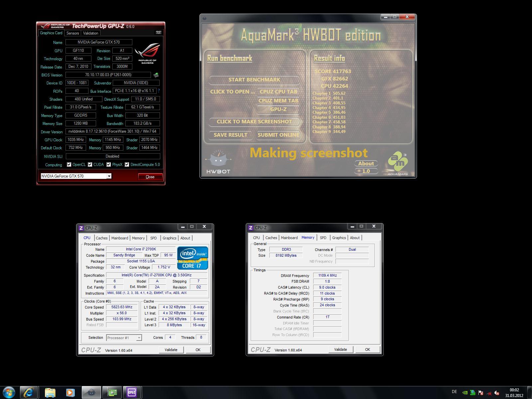Open the Graphics tab in the right CPU-Z window

coord(339,238)
